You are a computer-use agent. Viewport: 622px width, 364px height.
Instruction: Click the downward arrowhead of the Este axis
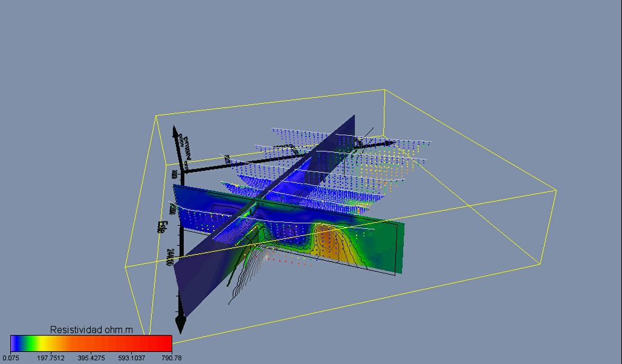click(x=180, y=325)
